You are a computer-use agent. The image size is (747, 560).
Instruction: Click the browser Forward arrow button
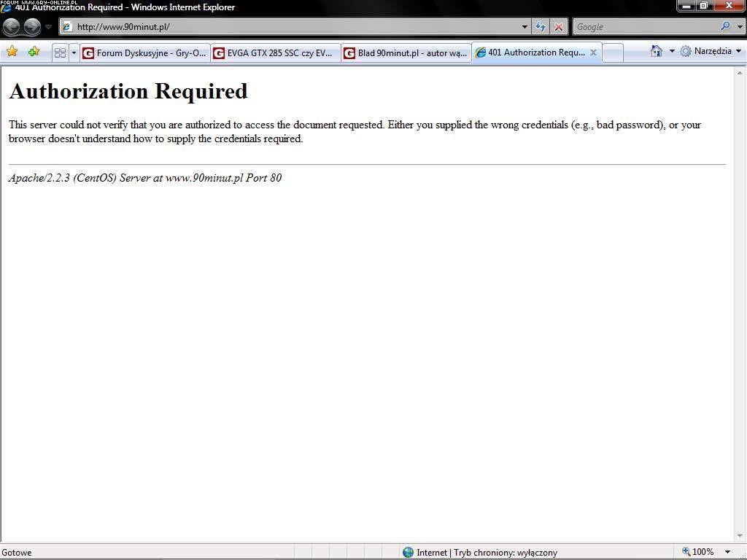pyautogui.click(x=32, y=27)
